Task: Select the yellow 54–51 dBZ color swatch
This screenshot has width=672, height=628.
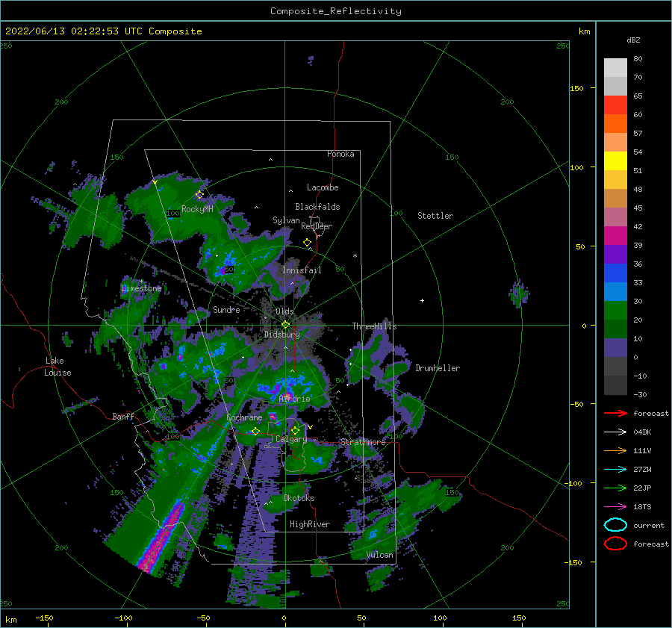Action: click(x=615, y=161)
